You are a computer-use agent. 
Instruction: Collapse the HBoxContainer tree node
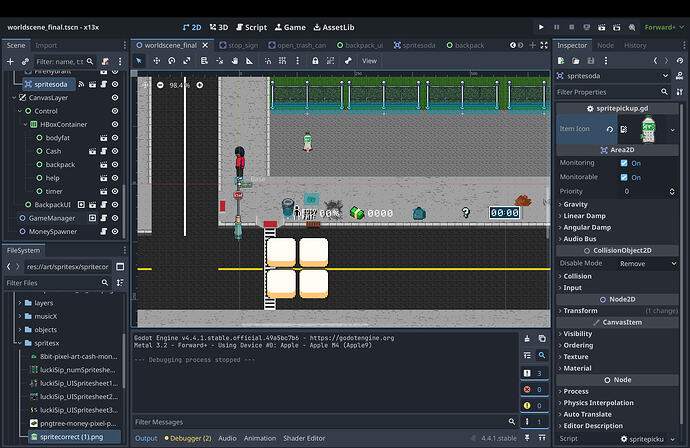click(24, 124)
